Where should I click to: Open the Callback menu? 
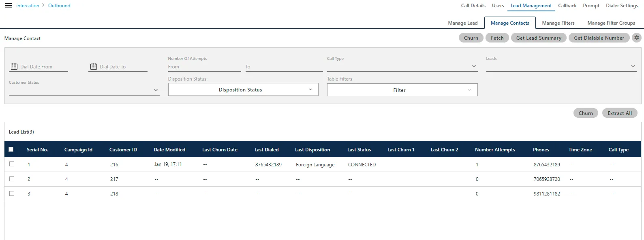pyautogui.click(x=567, y=6)
